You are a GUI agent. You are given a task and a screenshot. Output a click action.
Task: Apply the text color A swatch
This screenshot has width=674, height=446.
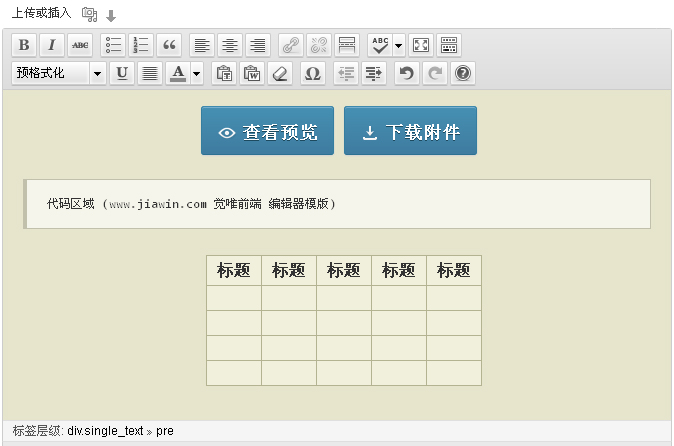tap(178, 73)
